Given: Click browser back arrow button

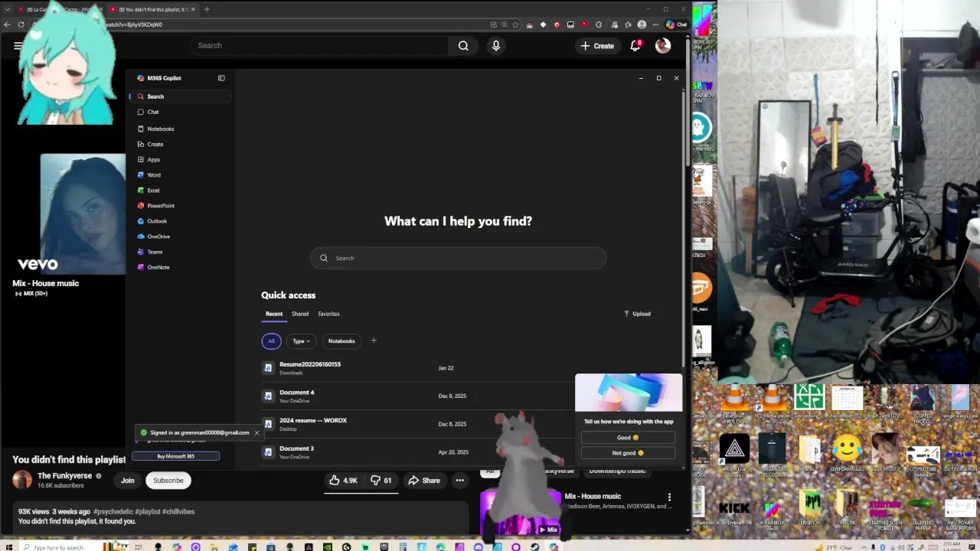Looking at the screenshot, I should [x=7, y=24].
